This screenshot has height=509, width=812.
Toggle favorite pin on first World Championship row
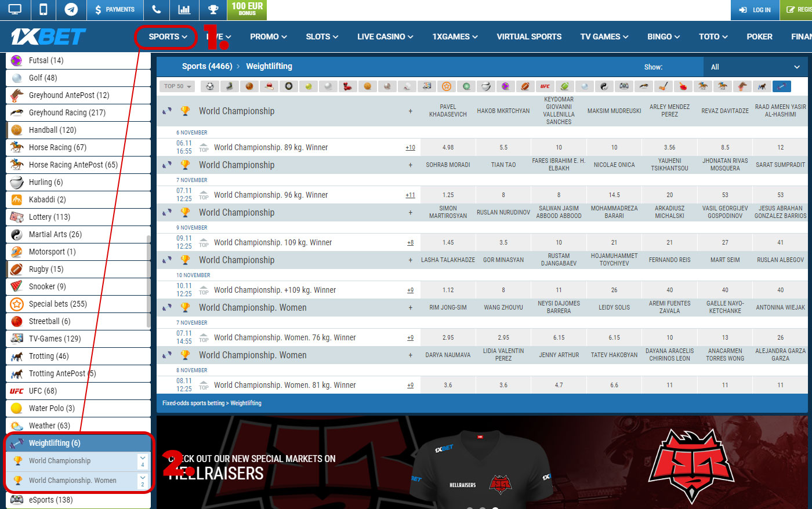pyautogui.click(x=167, y=111)
